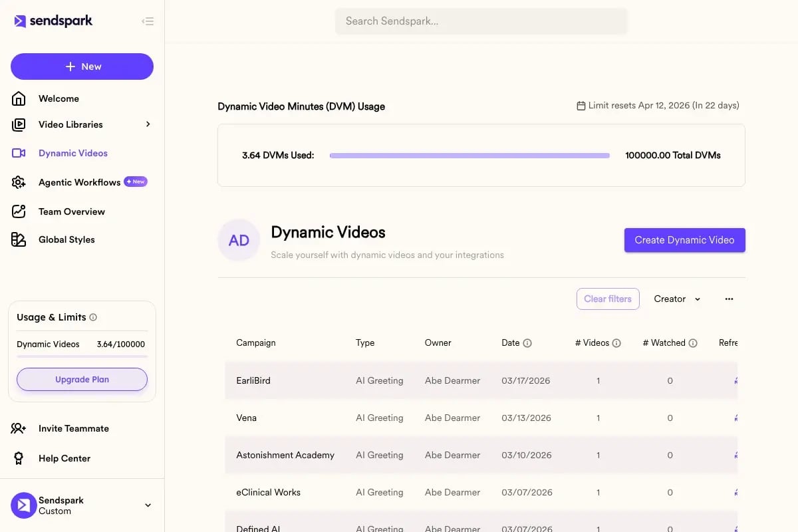Click the calendar icon next to Limit resets
This screenshot has height=532, width=798.
coord(581,106)
